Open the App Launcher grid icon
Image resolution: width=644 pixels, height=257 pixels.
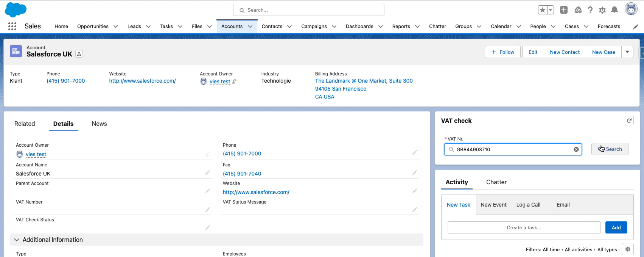(x=12, y=26)
